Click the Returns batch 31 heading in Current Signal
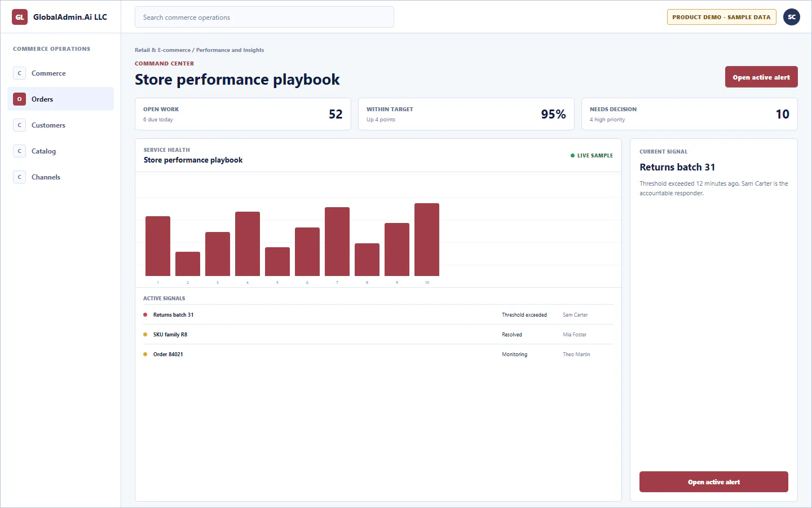The height and width of the screenshot is (508, 812). [677, 167]
